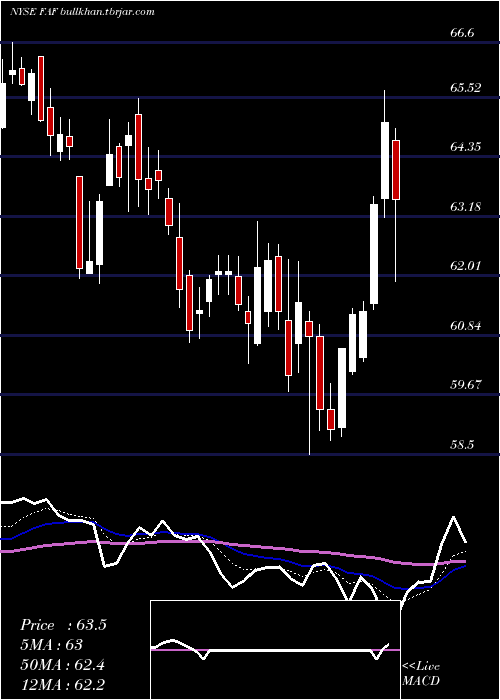Select the 60.84 price axis label
The width and height of the screenshot is (500, 700).
466,325
